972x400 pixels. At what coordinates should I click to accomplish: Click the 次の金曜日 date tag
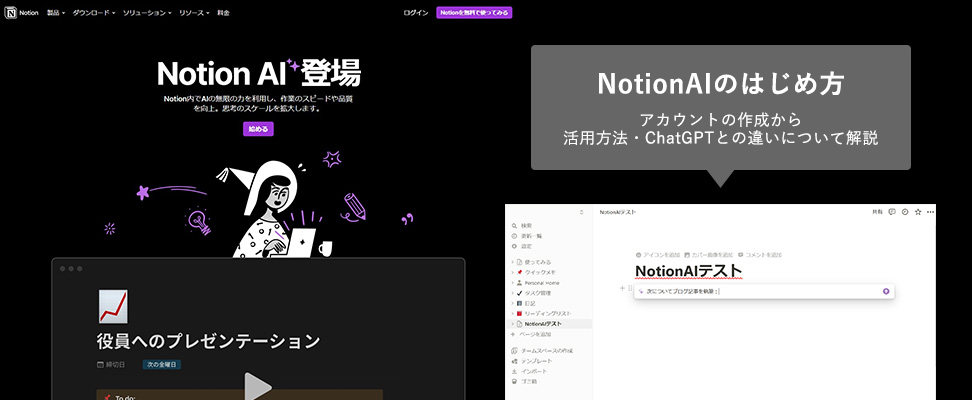pos(162,365)
